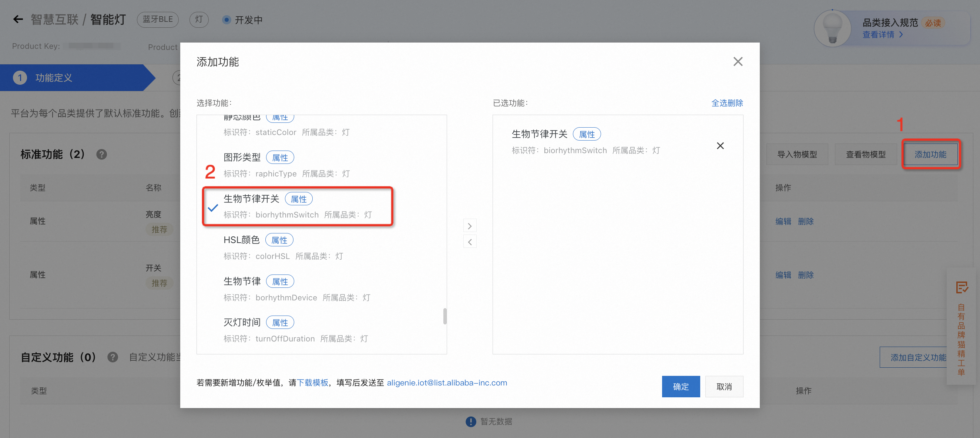Click the 属性 tag beside HSL颜色

point(279,240)
